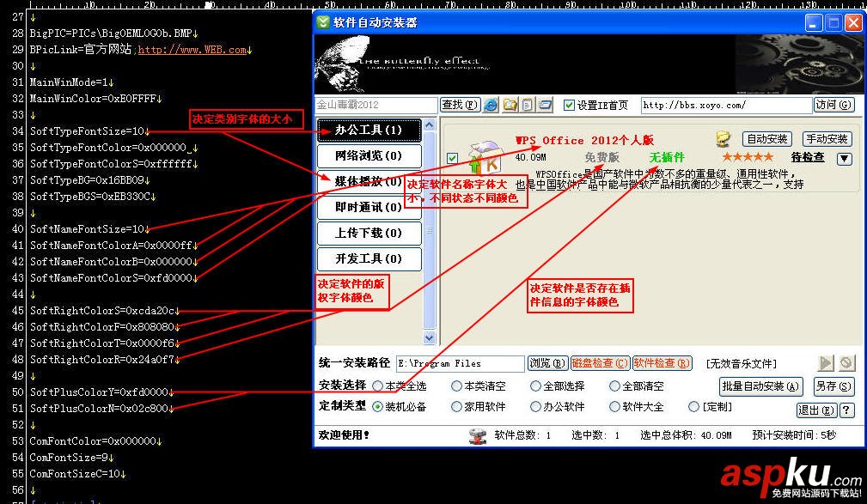867x504 pixels.
Task: Toggle the 设置IE首页 checkbox
Action: 568,104
